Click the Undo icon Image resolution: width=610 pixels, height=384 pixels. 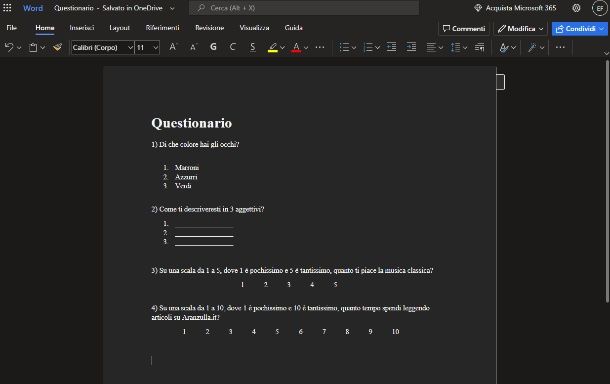point(9,47)
